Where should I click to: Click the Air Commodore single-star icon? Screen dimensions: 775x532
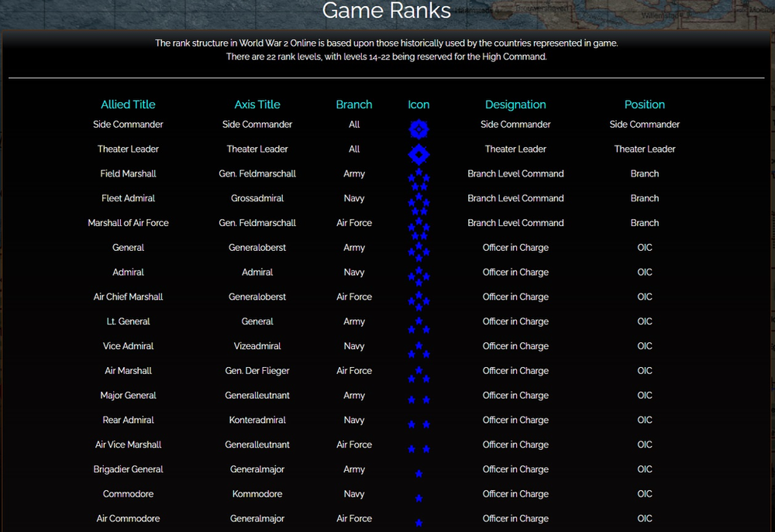coord(418,523)
